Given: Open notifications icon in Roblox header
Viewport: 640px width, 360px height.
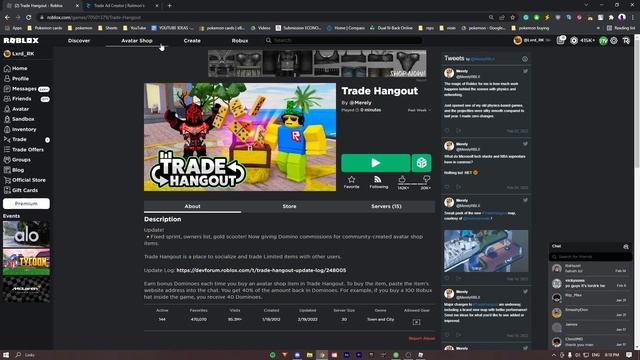Looking at the screenshot, I should click(560, 40).
